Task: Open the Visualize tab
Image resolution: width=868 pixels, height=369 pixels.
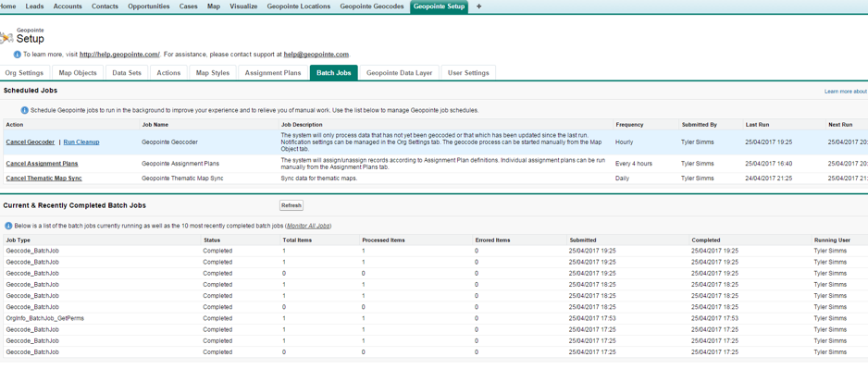Action: click(x=243, y=6)
